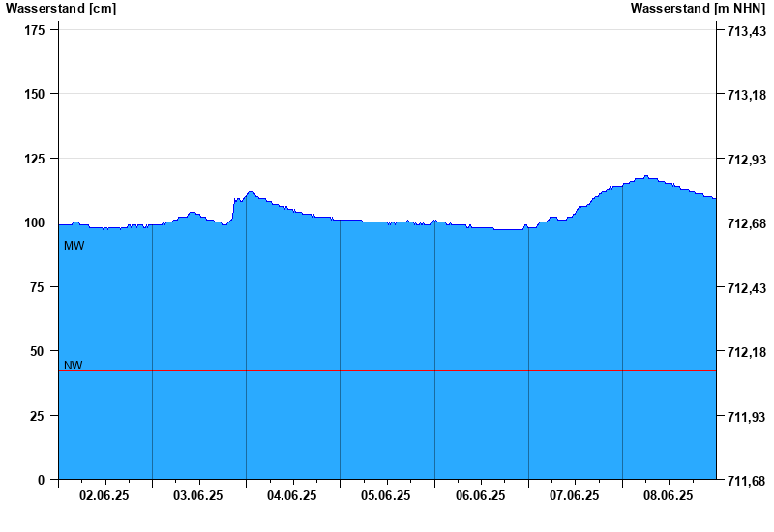This screenshot has height=532, width=774.
Task: Click the date label 05.06.25
Action: click(x=385, y=495)
